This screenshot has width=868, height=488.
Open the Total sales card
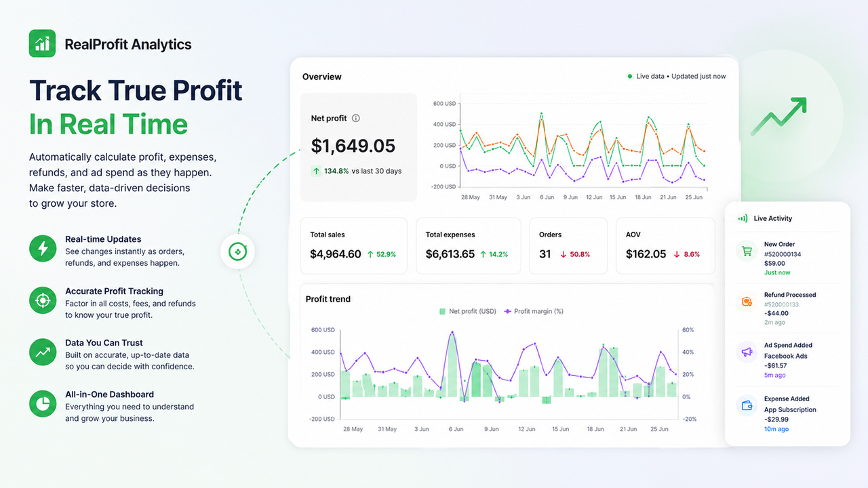(353, 245)
